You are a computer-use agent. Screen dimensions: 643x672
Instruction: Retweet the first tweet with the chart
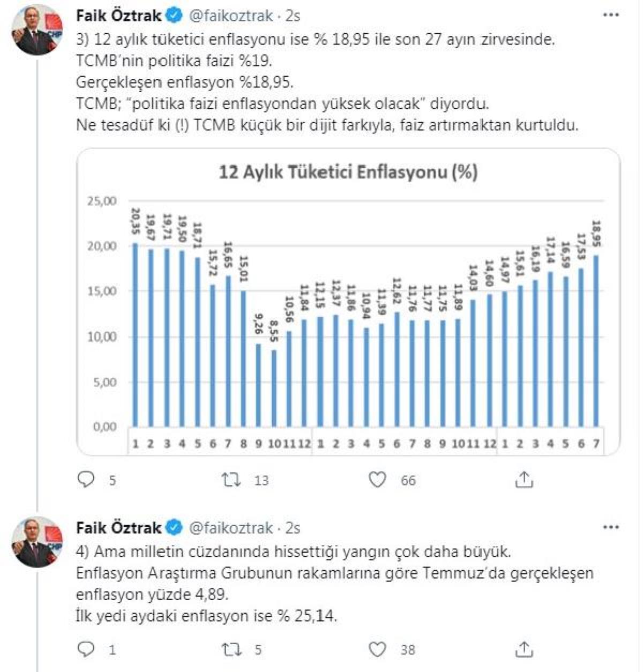[231, 480]
